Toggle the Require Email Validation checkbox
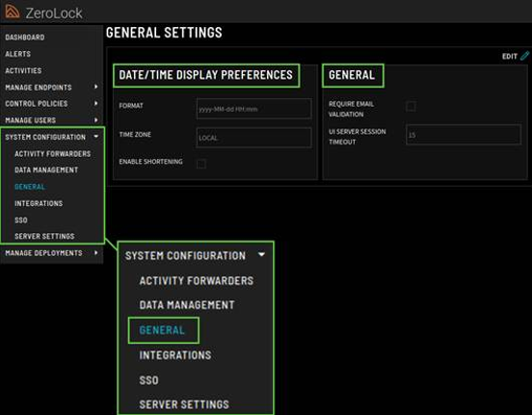This screenshot has height=415, width=532. pyautogui.click(x=411, y=106)
